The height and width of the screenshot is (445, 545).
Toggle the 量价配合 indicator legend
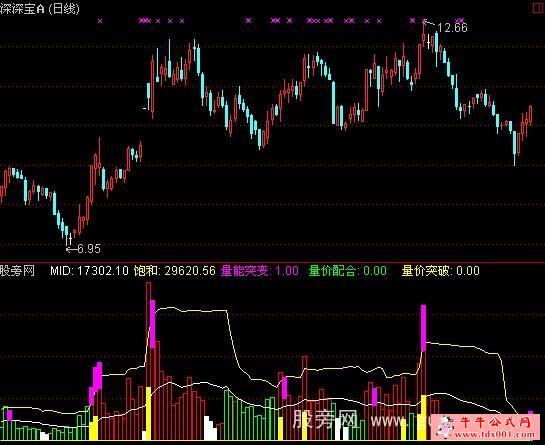[x=348, y=270]
